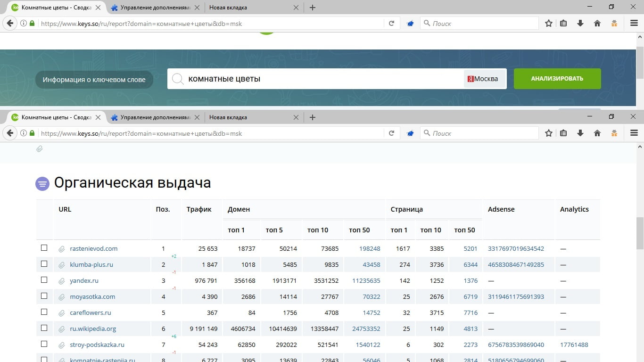Show the bookmarks list in the Органическая выдача window
The height and width of the screenshot is (362, 644).
coord(563,133)
